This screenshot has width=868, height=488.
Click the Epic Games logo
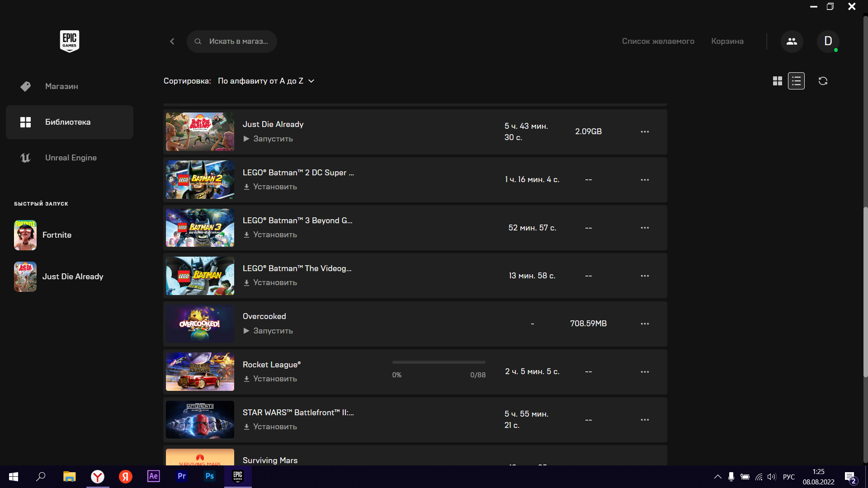pos(70,41)
